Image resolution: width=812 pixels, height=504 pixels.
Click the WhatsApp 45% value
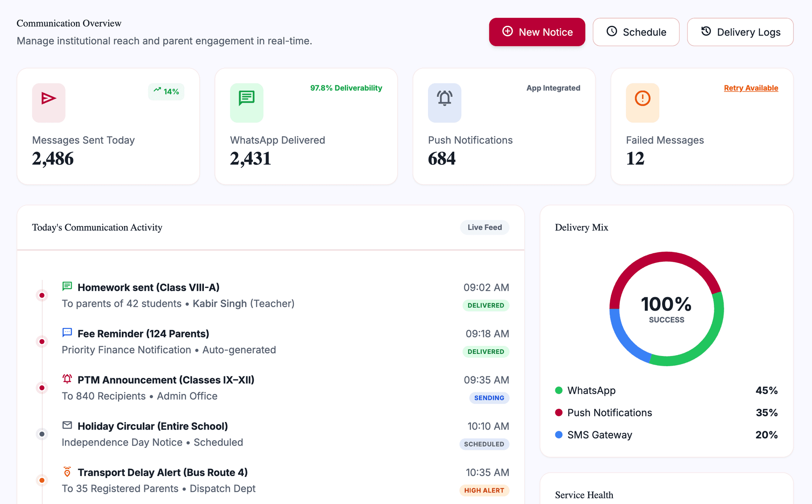[x=766, y=390]
